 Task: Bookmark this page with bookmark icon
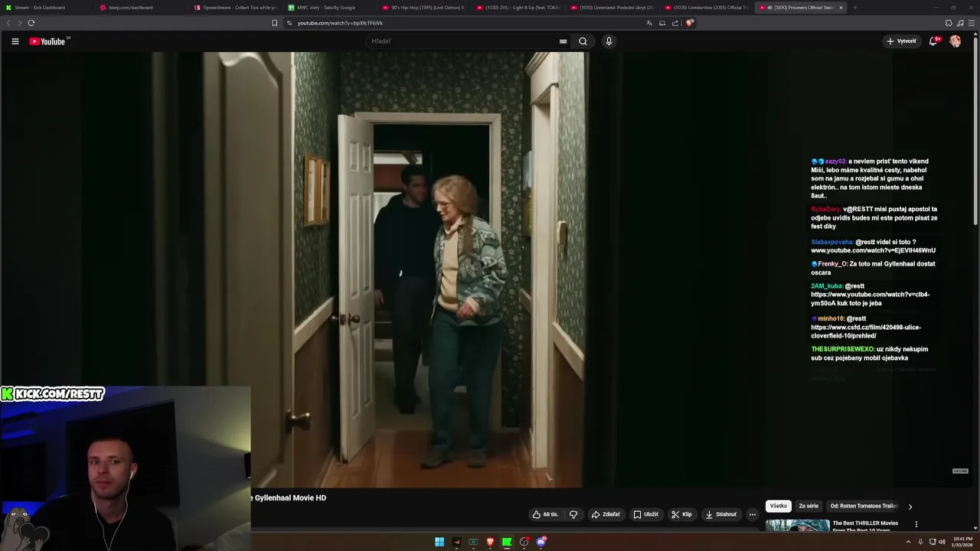click(x=274, y=23)
